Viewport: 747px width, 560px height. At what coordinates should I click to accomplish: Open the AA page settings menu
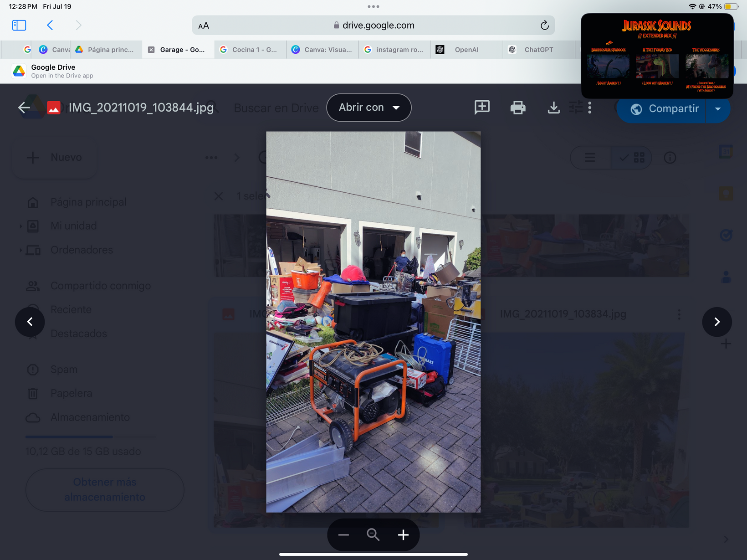point(204,26)
